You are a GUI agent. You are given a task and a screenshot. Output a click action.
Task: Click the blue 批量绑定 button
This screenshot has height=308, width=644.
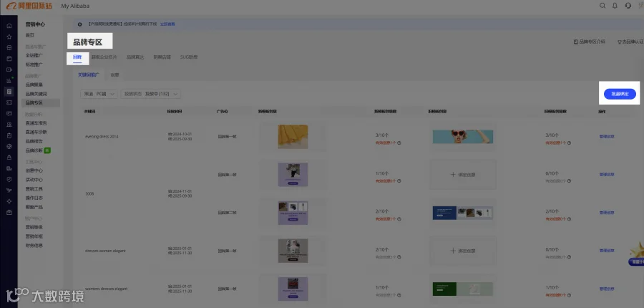pos(620,94)
